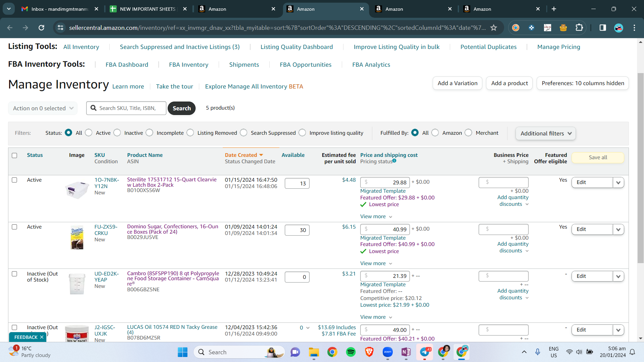Select the Incomplete status filter radio

point(150,133)
